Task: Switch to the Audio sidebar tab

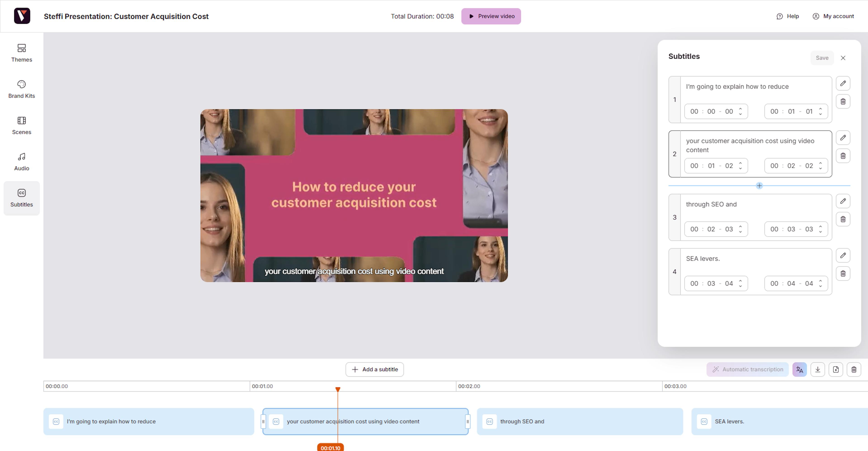Action: (x=21, y=162)
